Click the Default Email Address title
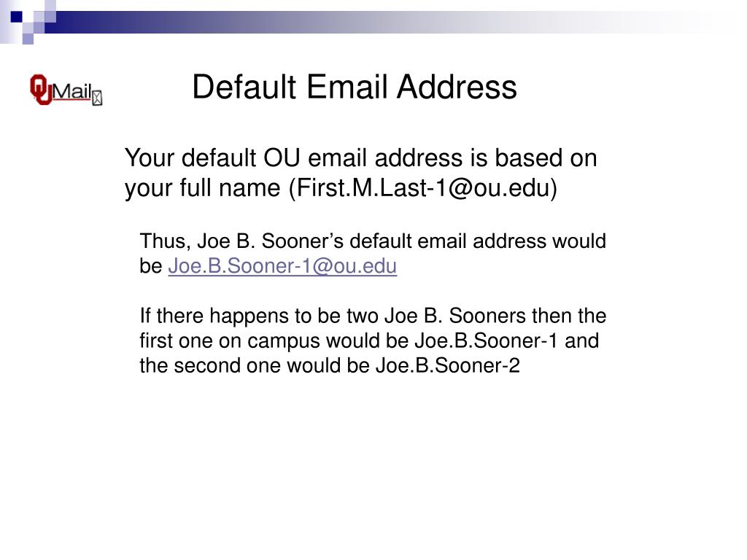The image size is (747, 560). coord(355,87)
